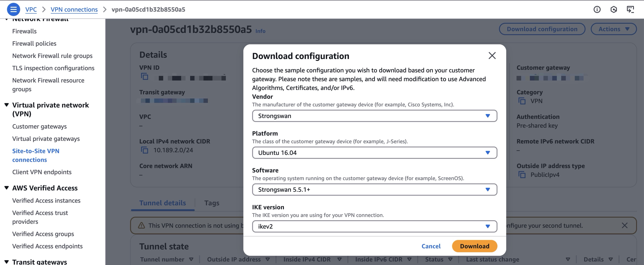Click the Pre-shared key authentication value
Screen dimensions: 644x265
point(537,125)
